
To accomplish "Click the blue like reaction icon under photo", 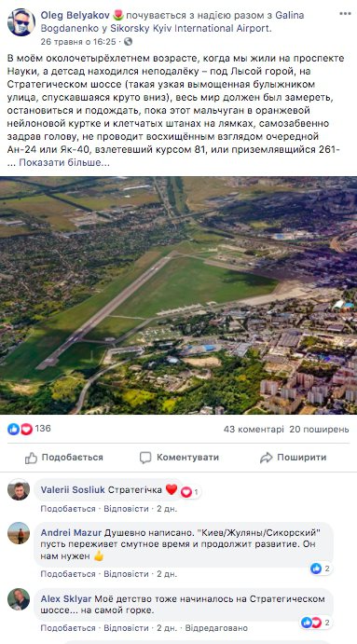I will coord(14,430).
